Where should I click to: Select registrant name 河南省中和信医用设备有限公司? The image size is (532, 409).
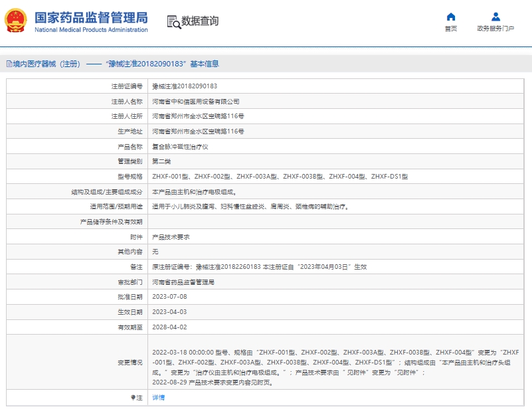196,102
